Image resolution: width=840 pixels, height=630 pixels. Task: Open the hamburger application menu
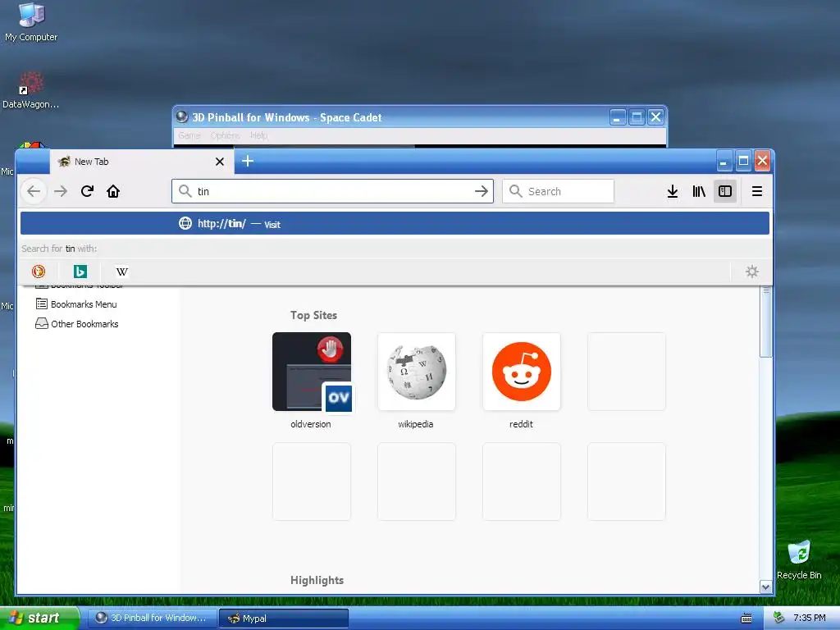tap(757, 191)
